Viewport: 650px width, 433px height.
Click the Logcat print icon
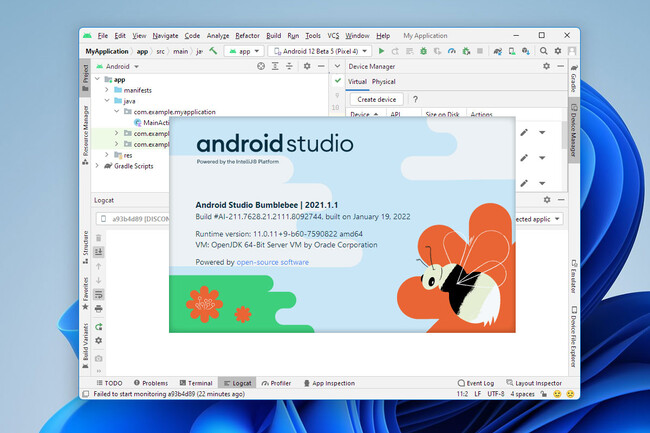click(x=99, y=307)
